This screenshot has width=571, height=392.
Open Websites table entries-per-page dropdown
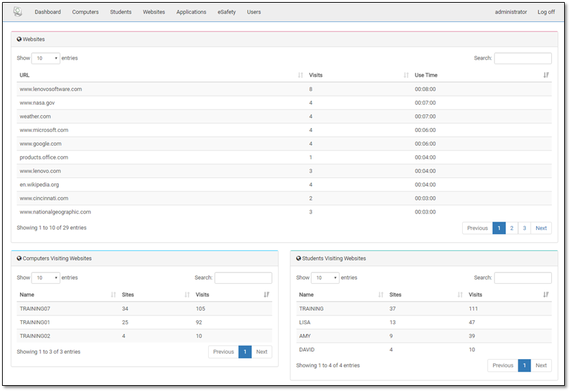click(x=46, y=58)
